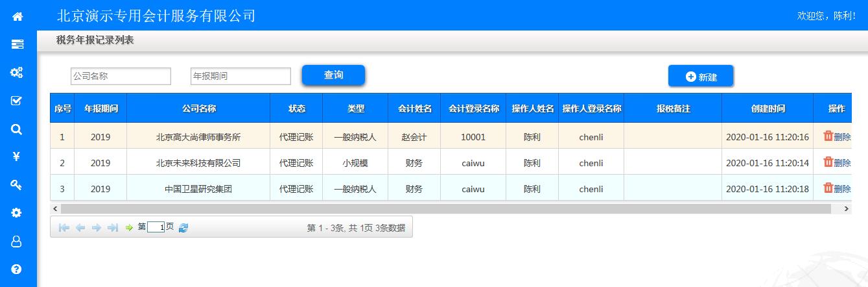Click the 新建 create button
Image resolution: width=868 pixels, height=287 pixels.
pos(701,77)
